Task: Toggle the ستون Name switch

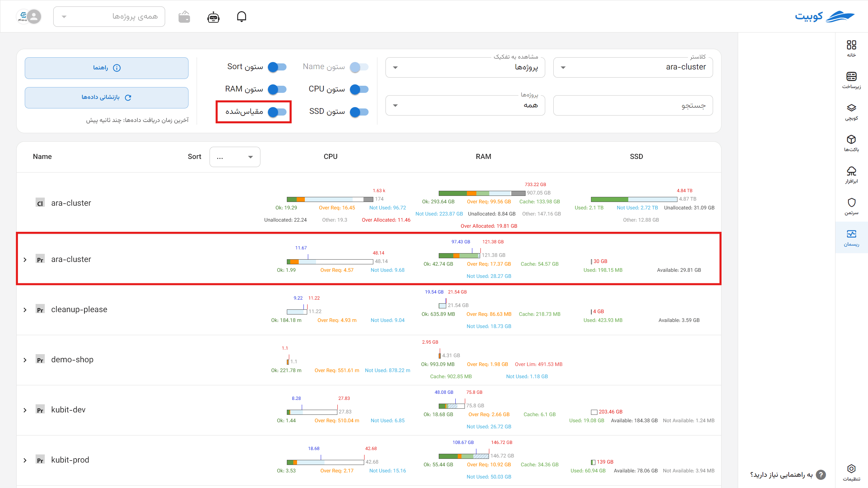Action: click(x=359, y=67)
